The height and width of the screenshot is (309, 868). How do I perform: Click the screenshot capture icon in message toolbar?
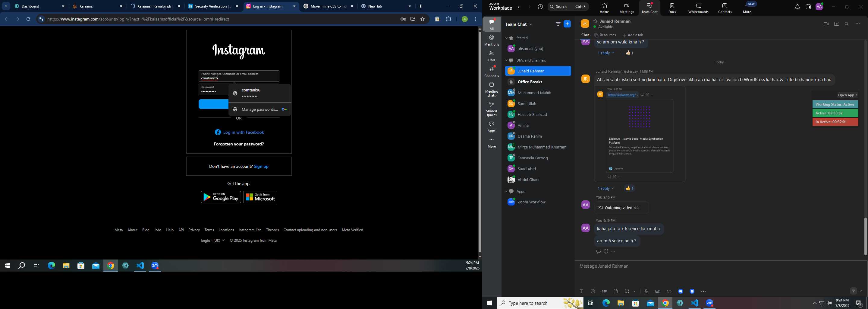tap(627, 291)
